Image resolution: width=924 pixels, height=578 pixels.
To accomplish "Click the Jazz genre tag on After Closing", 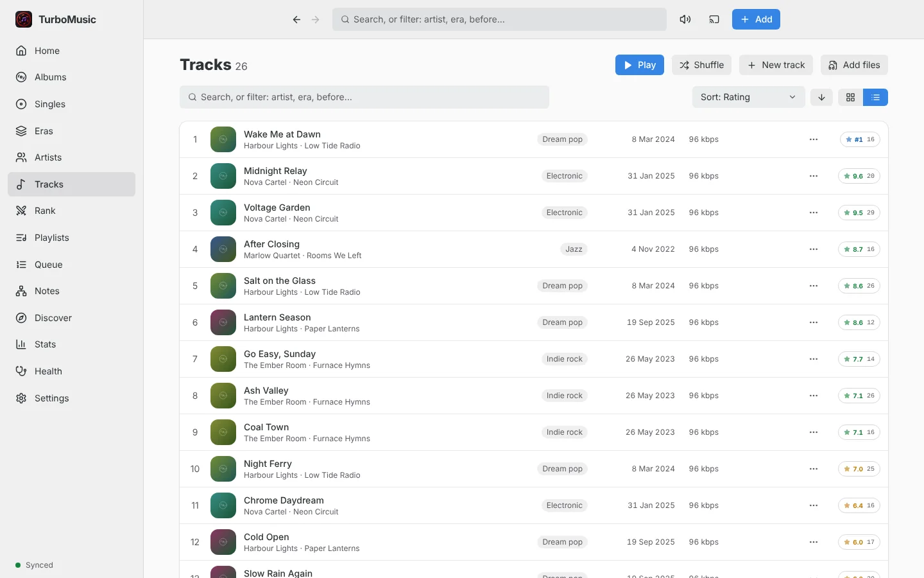I will tap(574, 249).
